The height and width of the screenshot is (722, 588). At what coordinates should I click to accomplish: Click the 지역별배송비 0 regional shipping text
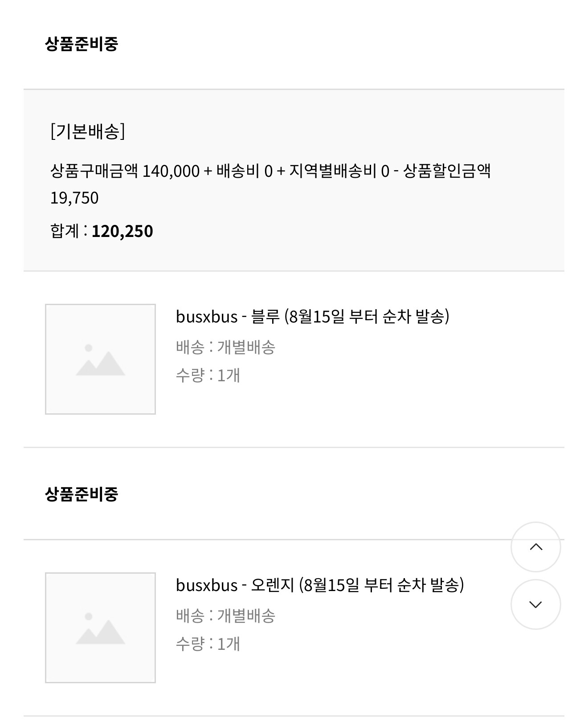[339, 171]
